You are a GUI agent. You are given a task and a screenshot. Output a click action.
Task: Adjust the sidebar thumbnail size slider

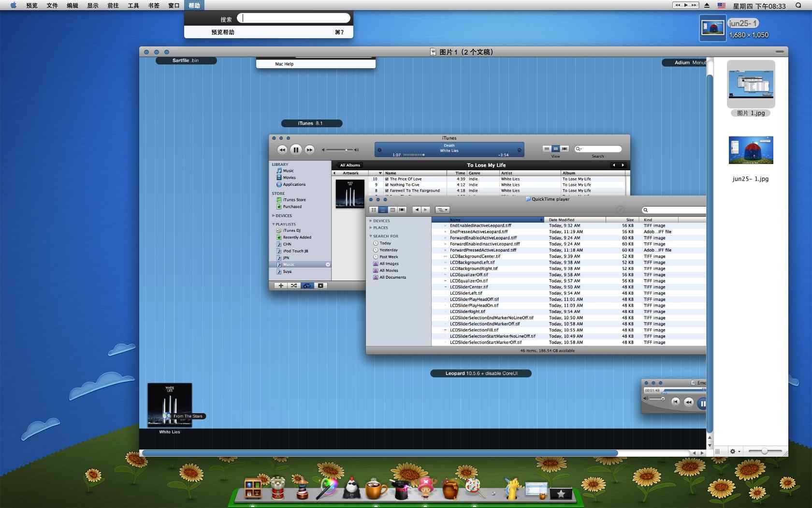pyautogui.click(x=765, y=451)
